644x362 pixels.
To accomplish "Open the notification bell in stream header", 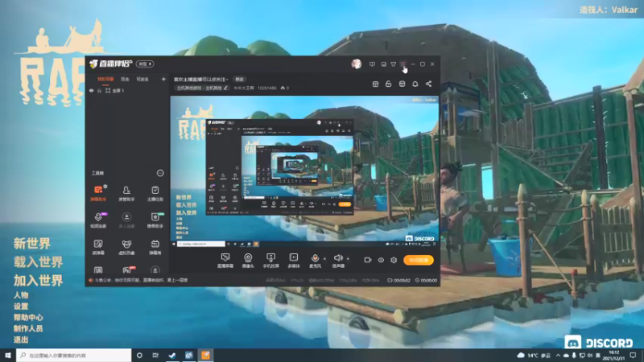I will (x=415, y=84).
